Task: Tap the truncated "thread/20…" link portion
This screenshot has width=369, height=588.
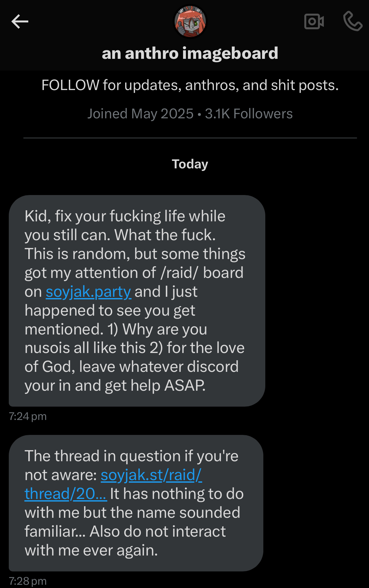Action: pos(65,494)
